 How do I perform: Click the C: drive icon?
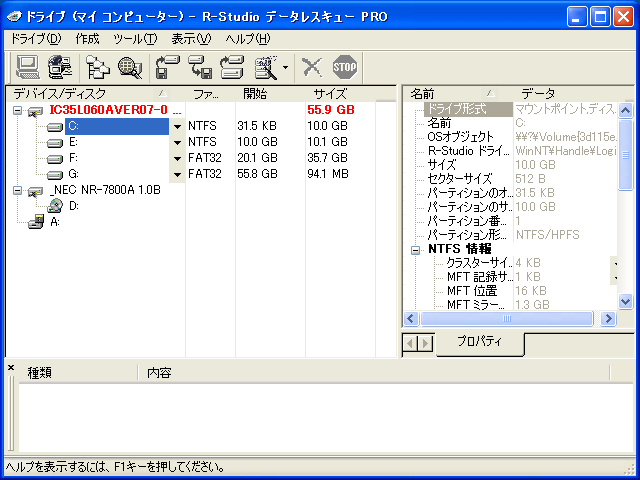tap(55, 127)
